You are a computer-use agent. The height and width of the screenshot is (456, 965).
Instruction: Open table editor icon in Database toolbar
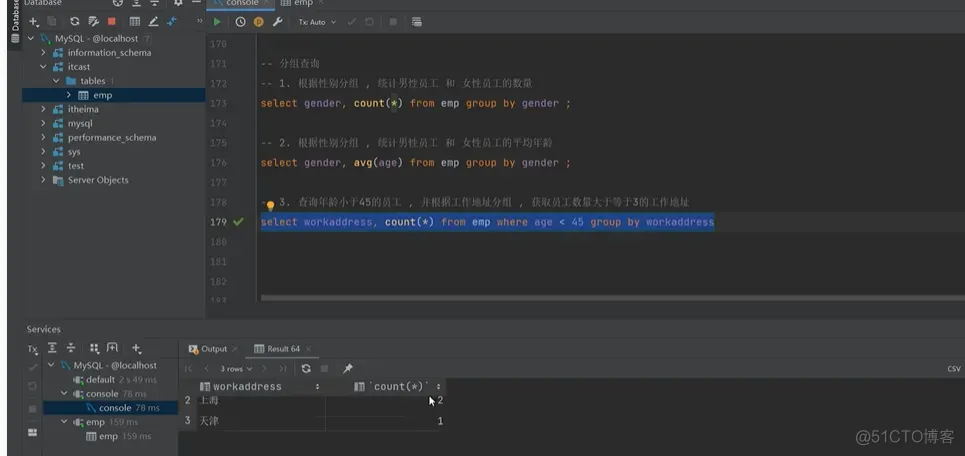(134, 22)
